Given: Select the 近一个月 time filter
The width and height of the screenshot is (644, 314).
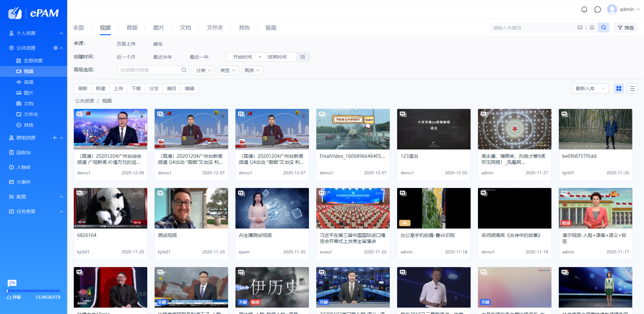Looking at the screenshot, I should point(126,57).
